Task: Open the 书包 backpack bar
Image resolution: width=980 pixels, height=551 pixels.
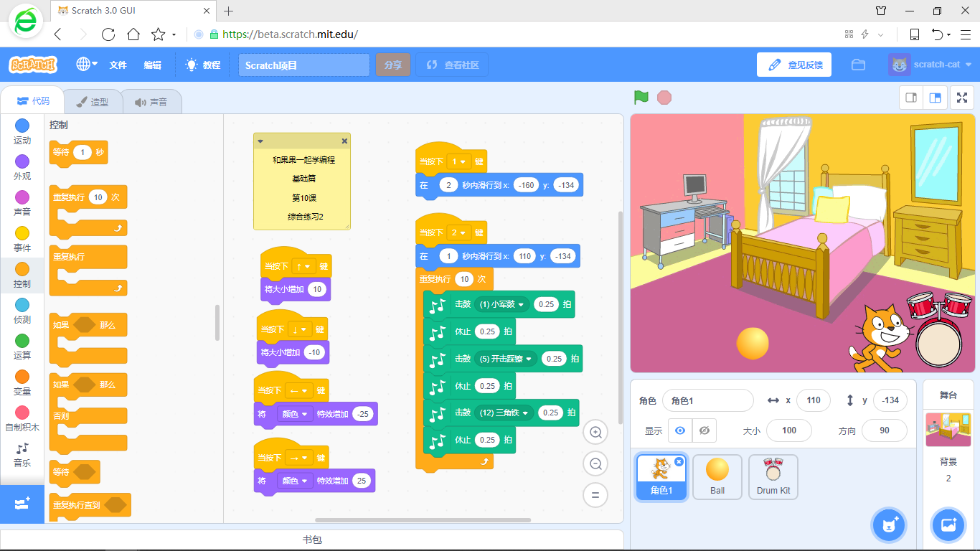Action: [x=312, y=540]
